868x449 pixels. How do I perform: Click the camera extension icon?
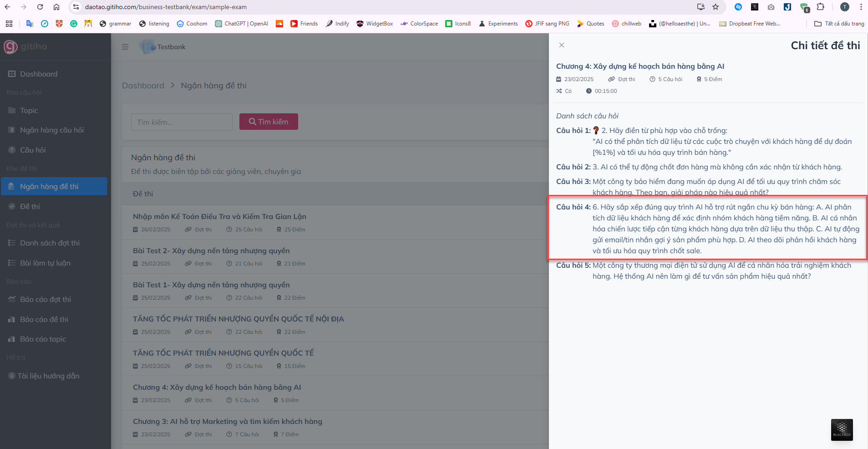[771, 7]
